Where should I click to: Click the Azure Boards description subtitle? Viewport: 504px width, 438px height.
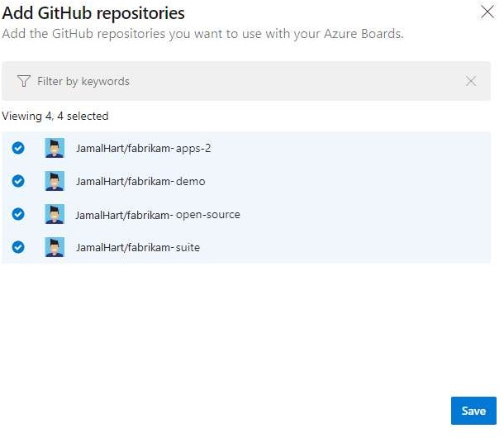click(x=202, y=35)
